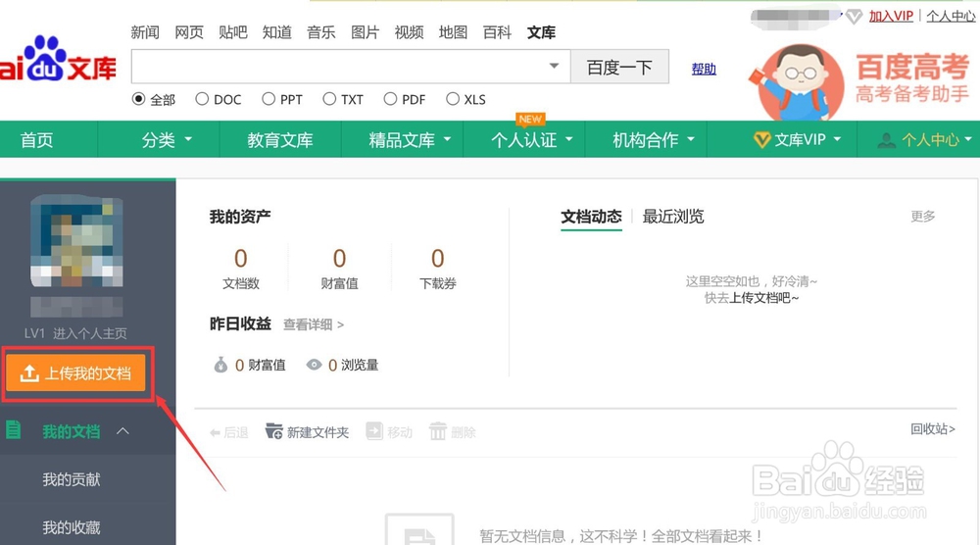
Task: Click the 上传我的文档 upload button
Action: pos(75,373)
